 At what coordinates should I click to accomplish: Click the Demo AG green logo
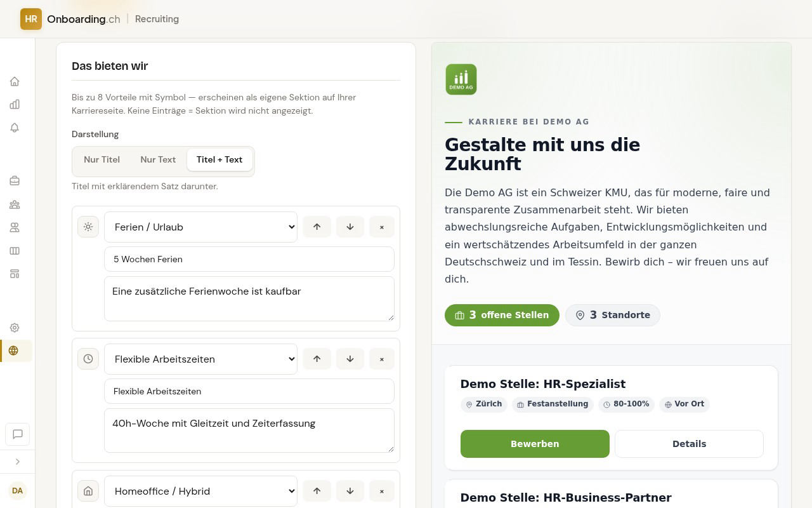click(461, 79)
